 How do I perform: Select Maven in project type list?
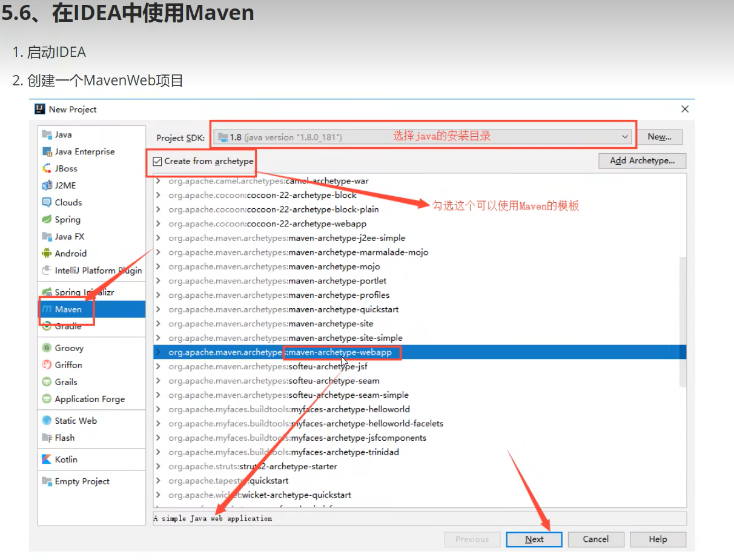point(91,309)
